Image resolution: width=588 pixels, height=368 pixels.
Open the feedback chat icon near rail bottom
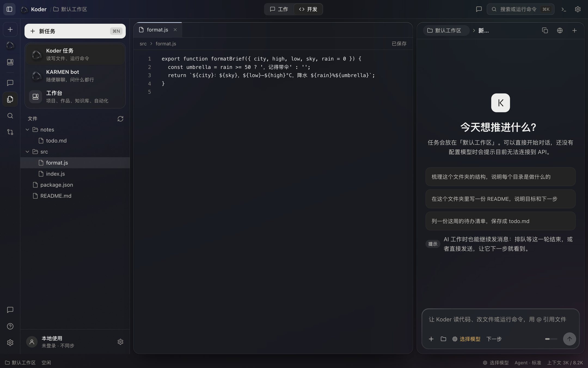point(10,310)
